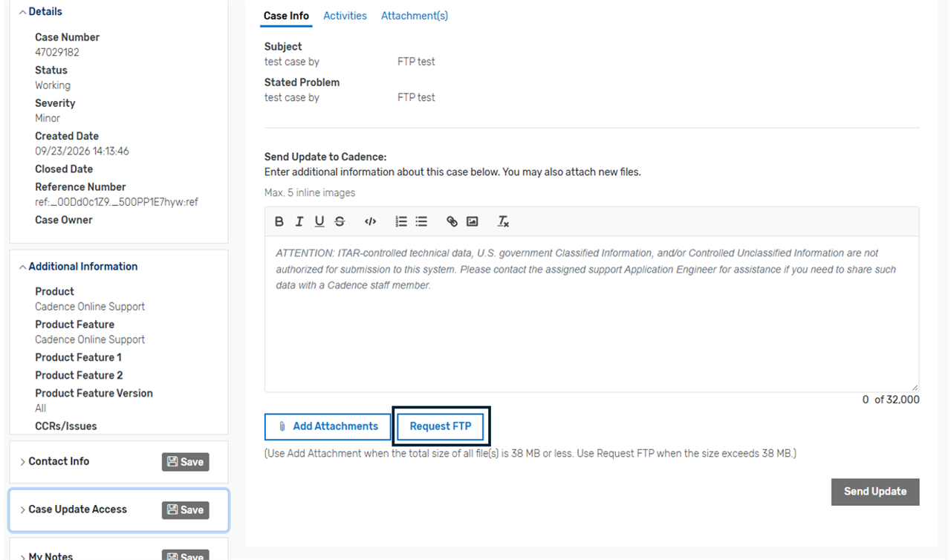Click the Working status value
The height and width of the screenshot is (560, 951).
point(53,85)
